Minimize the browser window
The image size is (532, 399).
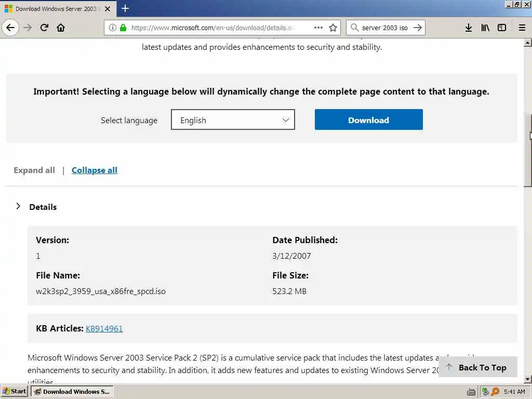[509, 4]
